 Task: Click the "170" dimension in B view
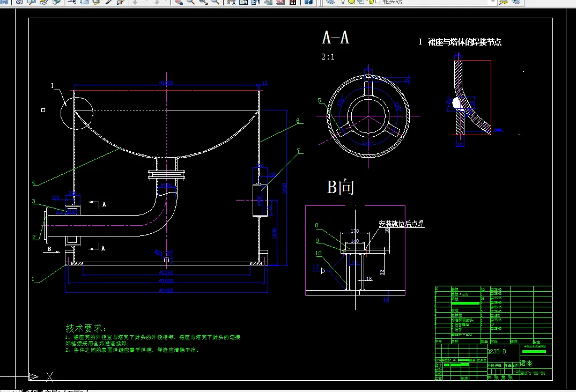click(x=355, y=231)
